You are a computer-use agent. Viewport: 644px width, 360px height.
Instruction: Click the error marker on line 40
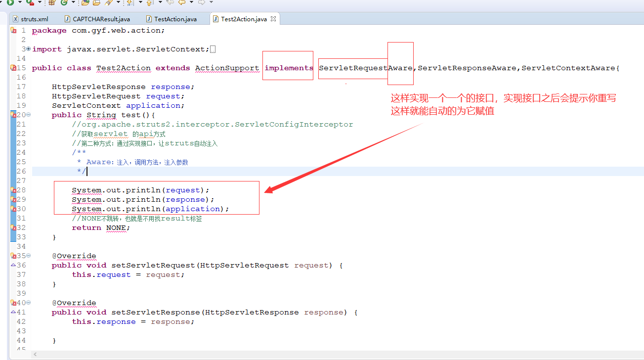click(14, 303)
